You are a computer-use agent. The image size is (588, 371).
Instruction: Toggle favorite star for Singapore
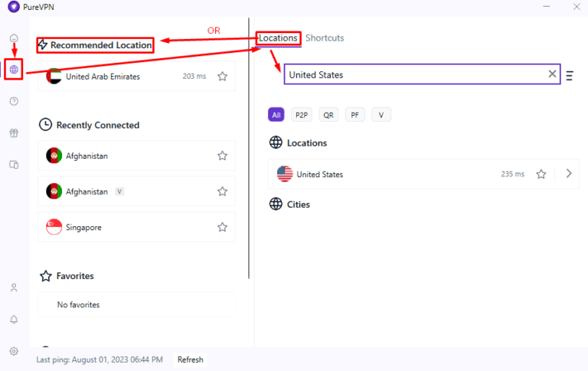[x=222, y=227]
